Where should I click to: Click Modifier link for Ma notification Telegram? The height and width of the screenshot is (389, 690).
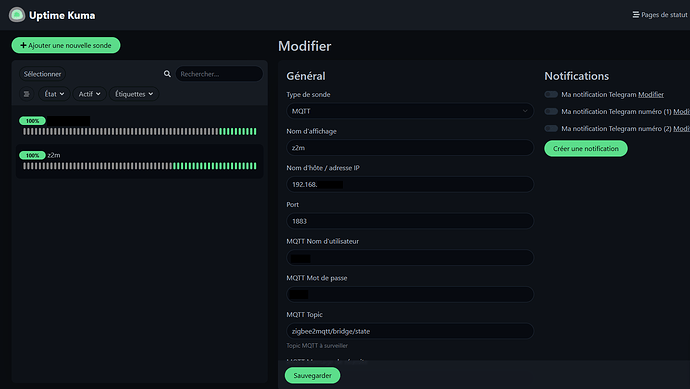[x=651, y=95]
